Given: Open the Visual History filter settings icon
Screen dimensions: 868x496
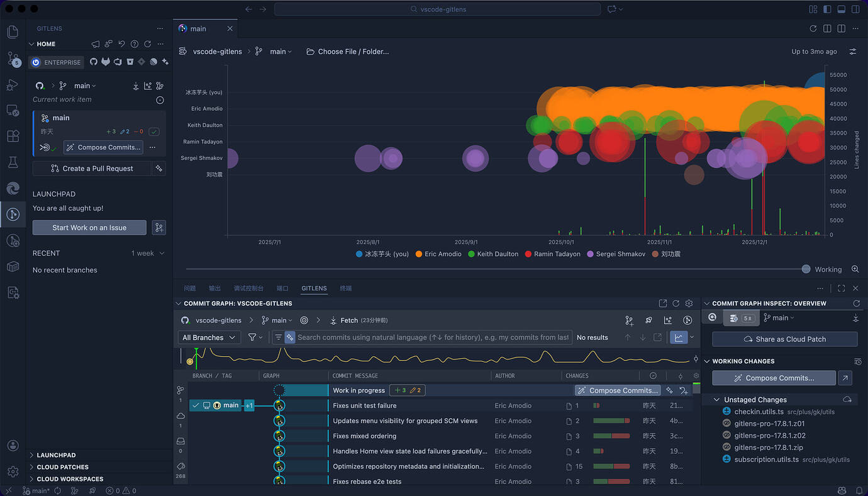Looking at the screenshot, I should [853, 52].
